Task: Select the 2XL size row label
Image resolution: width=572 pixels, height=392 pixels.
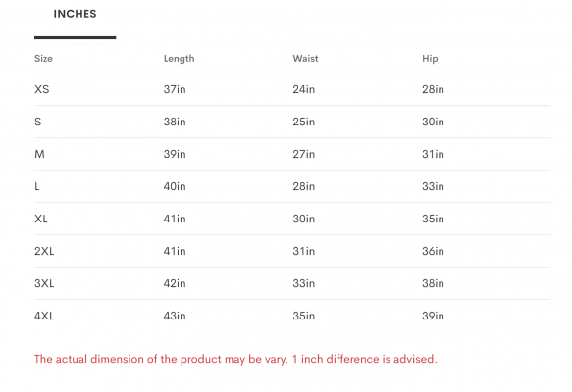Action: click(x=44, y=252)
